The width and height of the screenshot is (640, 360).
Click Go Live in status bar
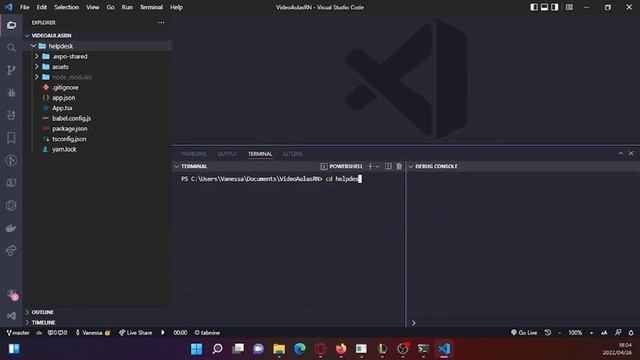[524, 333]
